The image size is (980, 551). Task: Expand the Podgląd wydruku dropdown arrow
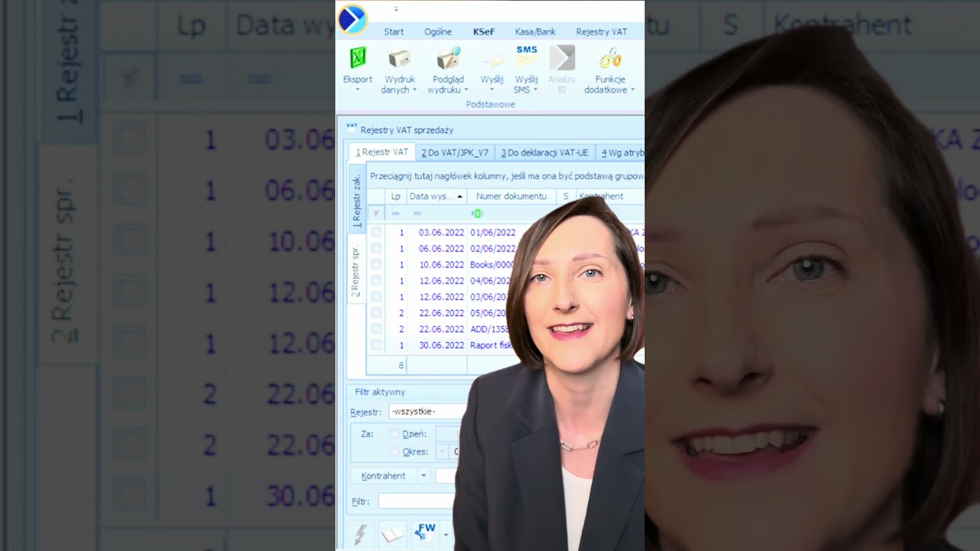tap(465, 90)
